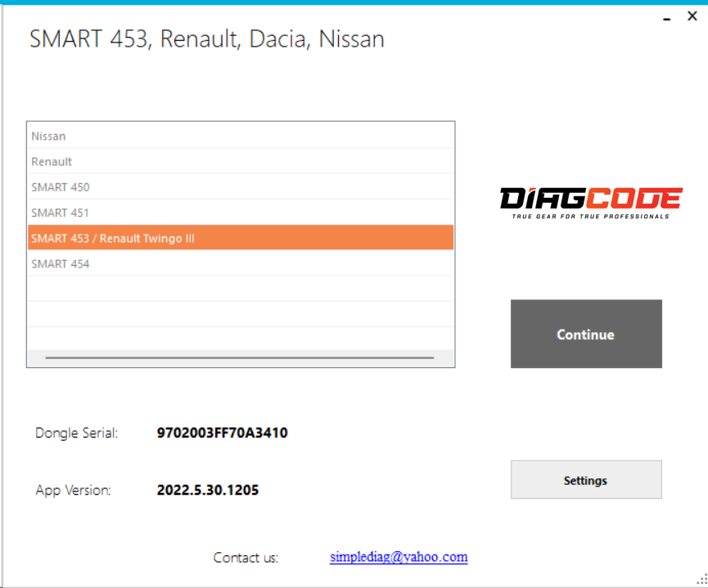Screen dimensions: 708x588
Task: Click the Contact us label
Action: [x=246, y=557]
